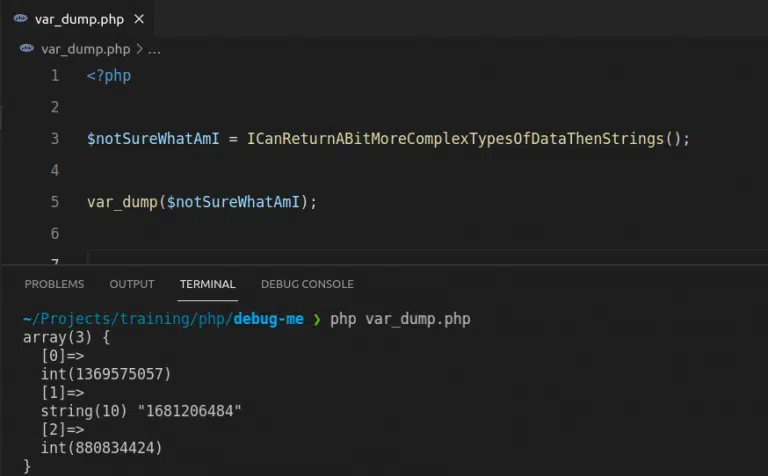Click line number 1 in the gutter
This screenshot has height=476, width=768.
[54, 76]
